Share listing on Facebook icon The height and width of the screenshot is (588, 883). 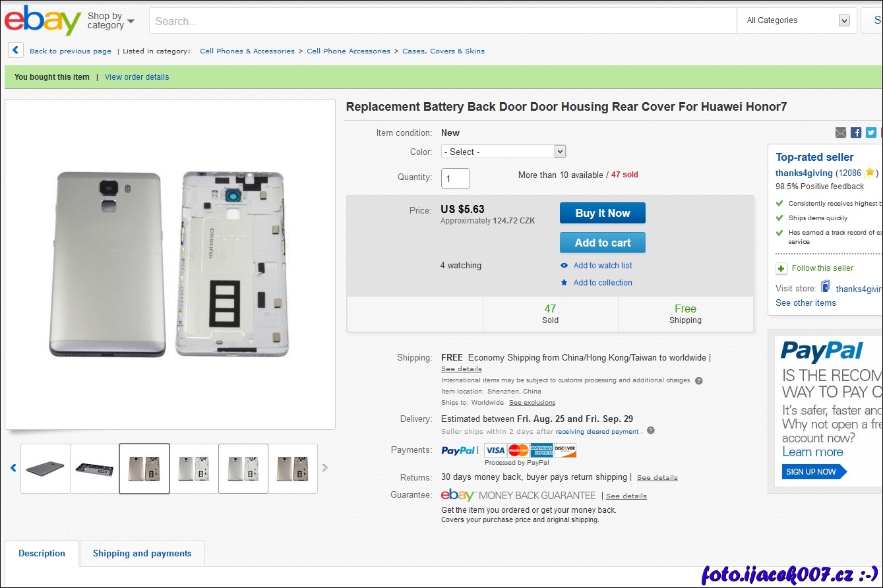click(856, 132)
